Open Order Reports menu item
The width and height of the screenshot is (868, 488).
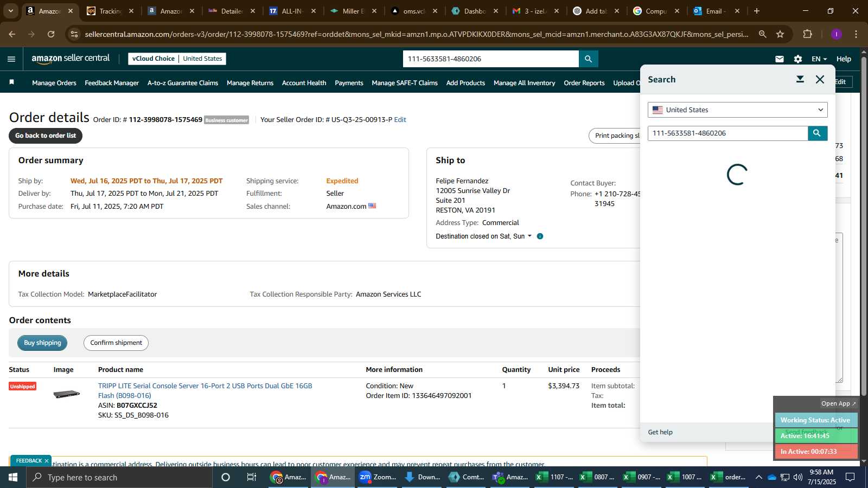(x=584, y=83)
